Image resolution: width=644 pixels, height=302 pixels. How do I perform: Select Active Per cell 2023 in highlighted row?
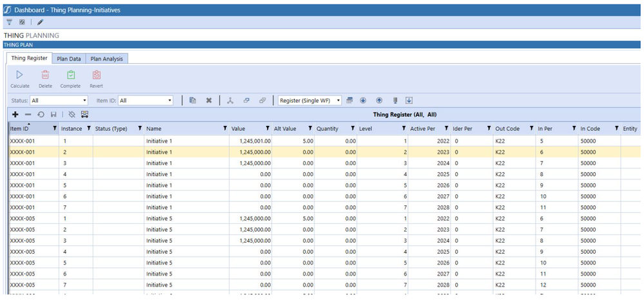(x=429, y=152)
